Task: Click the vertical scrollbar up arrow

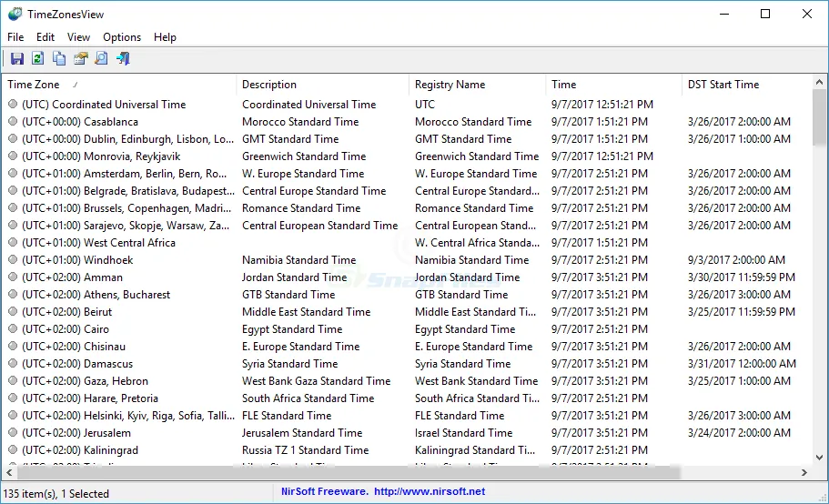Action: tap(819, 83)
